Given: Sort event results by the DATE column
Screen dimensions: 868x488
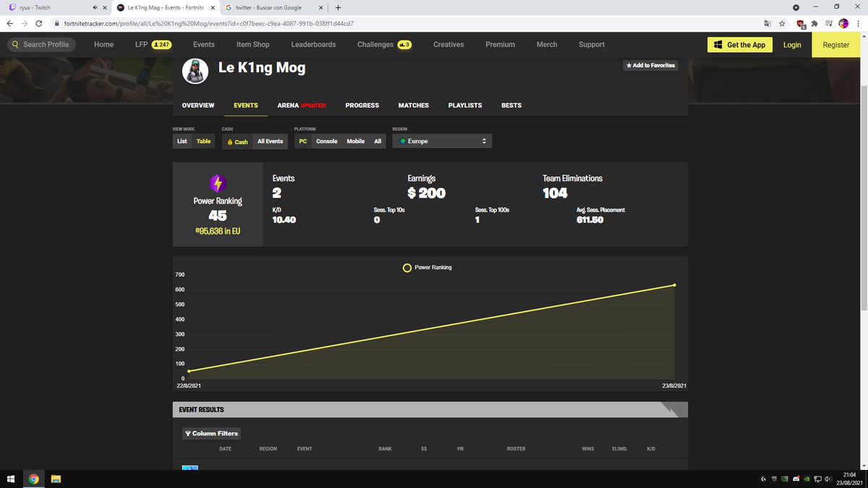Looking at the screenshot, I should click(226, 449).
